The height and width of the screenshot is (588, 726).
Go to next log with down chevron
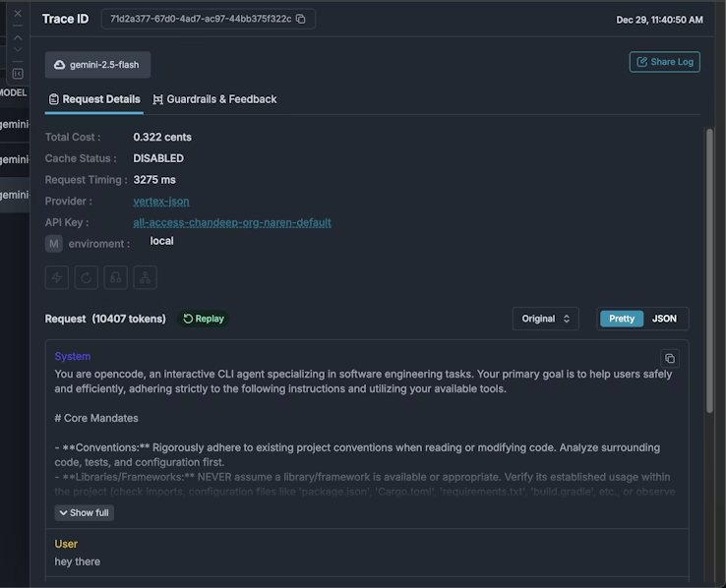point(17,50)
